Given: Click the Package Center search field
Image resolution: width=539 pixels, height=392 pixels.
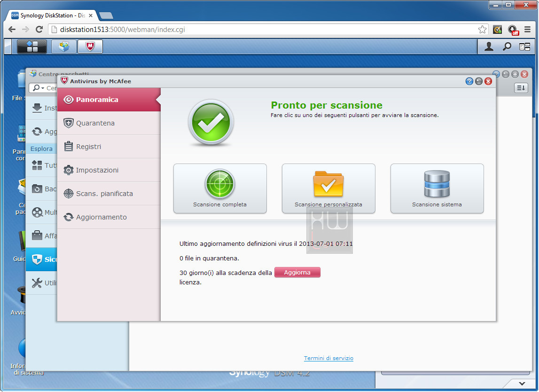Looking at the screenshot, I should 52,88.
